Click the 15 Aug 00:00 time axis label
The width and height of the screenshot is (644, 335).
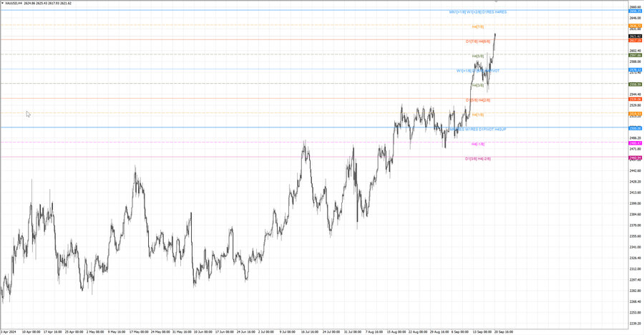click(396, 331)
